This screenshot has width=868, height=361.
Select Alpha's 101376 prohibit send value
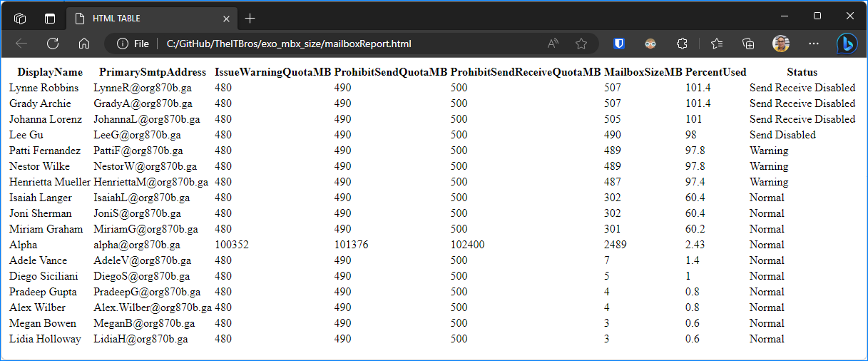pos(352,245)
